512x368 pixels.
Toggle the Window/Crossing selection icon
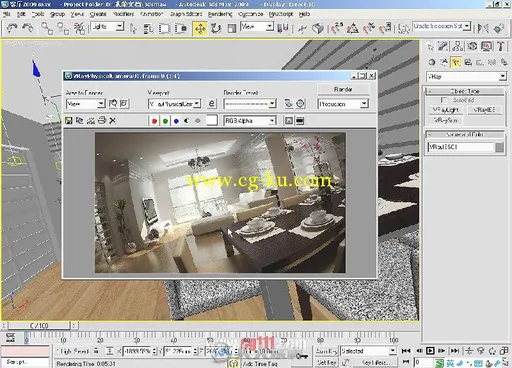click(x=181, y=29)
